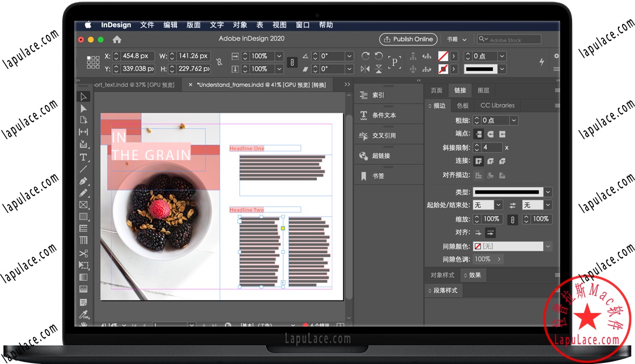Viewport: 635px width, 364px height.
Task: Open the 类型 stroke type dropdown
Action: click(x=548, y=192)
